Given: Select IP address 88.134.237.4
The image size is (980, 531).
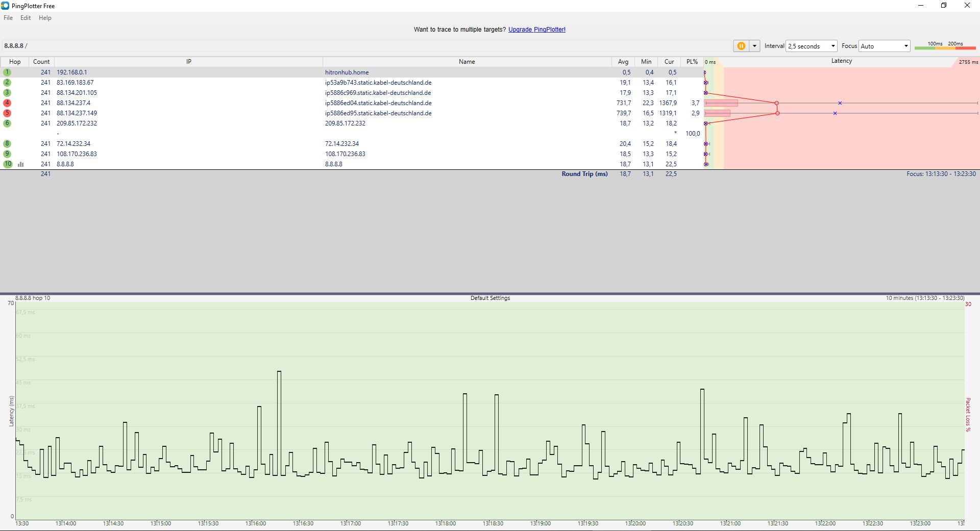Looking at the screenshot, I should pos(73,103).
